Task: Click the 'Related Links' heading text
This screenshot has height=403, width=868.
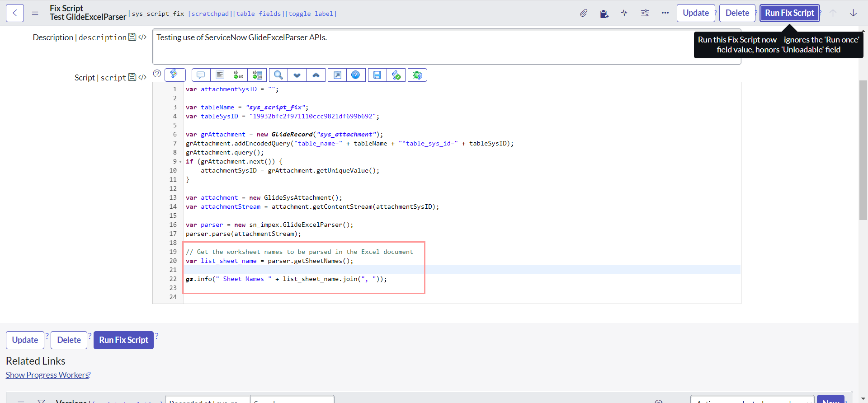Action: click(36, 361)
